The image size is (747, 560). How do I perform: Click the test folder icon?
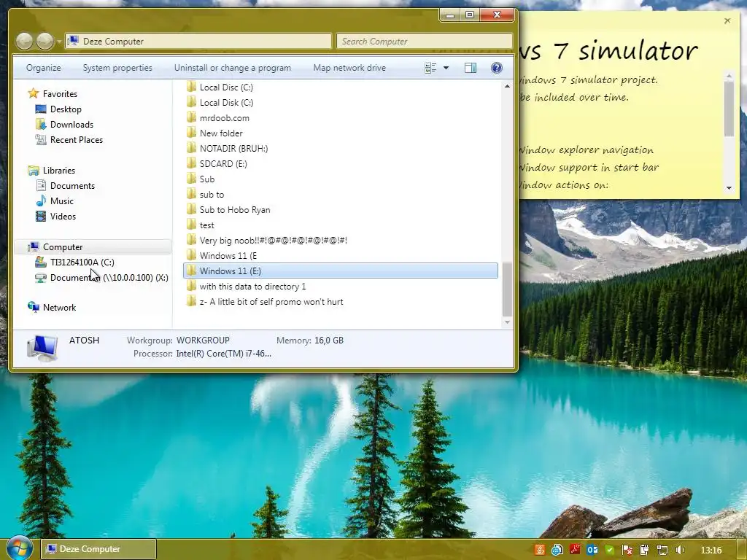point(192,225)
